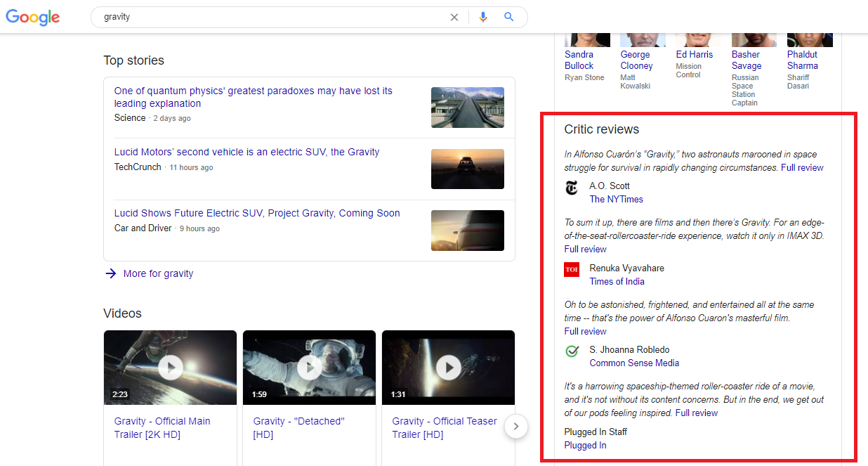Click the Ryan Stone role text
Viewport: 868px width, 466px height.
[584, 78]
